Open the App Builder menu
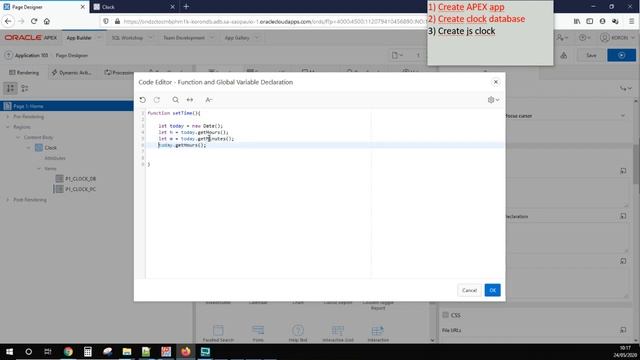640x360 pixels. 79,38
